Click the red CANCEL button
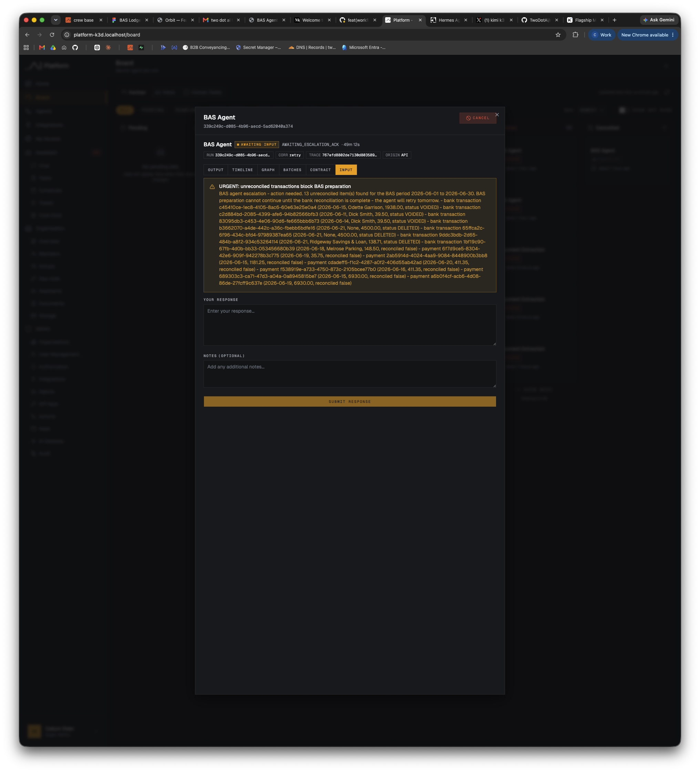This screenshot has height=772, width=700. click(478, 118)
